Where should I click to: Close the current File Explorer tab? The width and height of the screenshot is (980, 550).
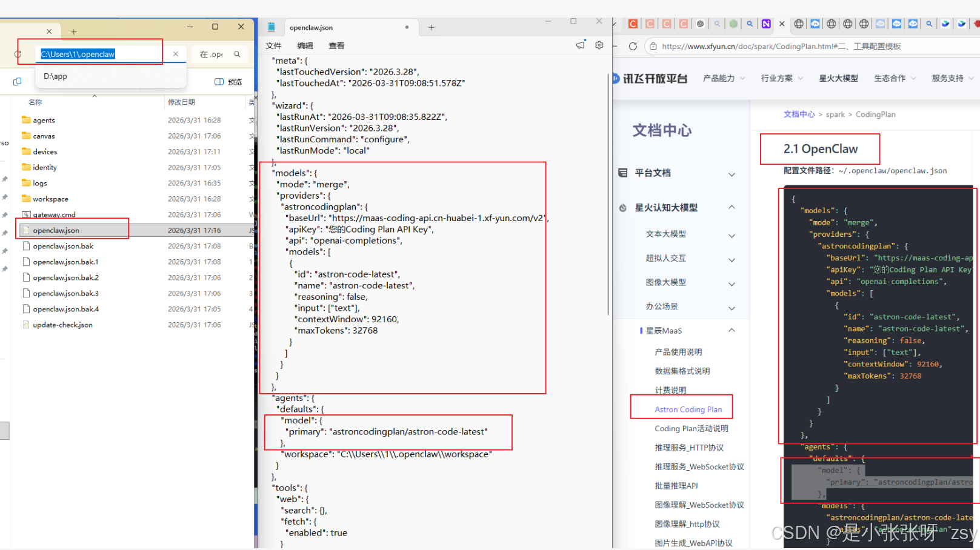(49, 31)
